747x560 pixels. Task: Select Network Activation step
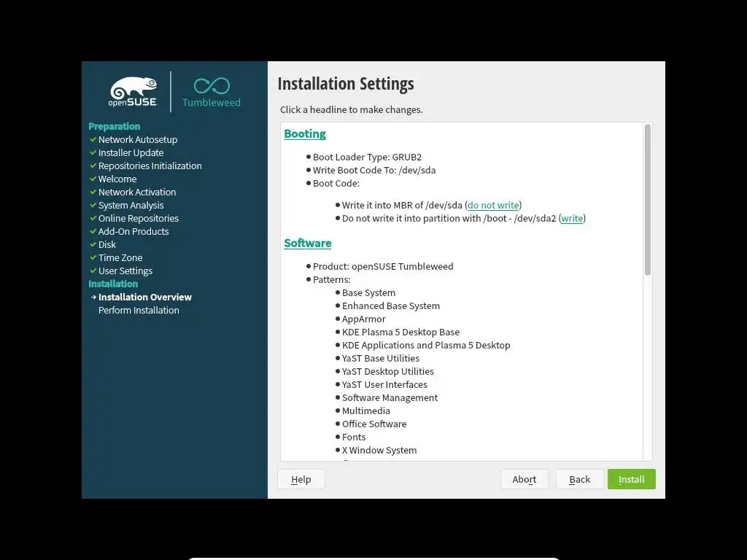tap(137, 192)
